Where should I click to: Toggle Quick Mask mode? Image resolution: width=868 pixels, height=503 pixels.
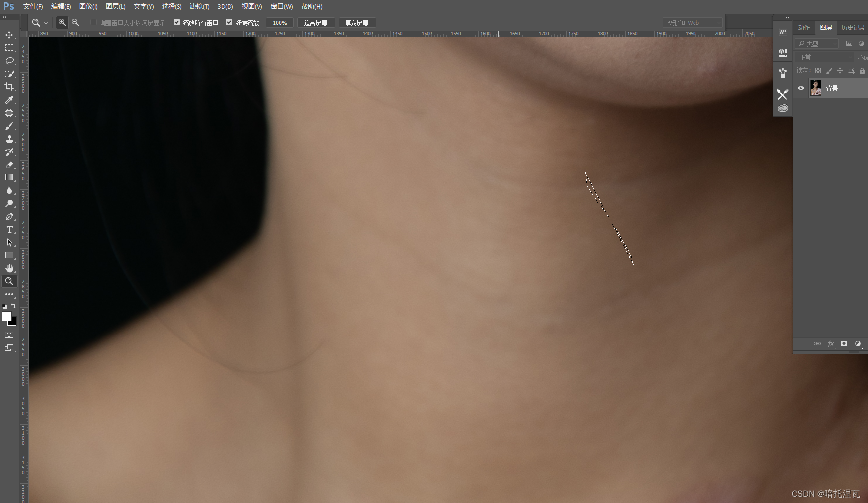pyautogui.click(x=9, y=335)
